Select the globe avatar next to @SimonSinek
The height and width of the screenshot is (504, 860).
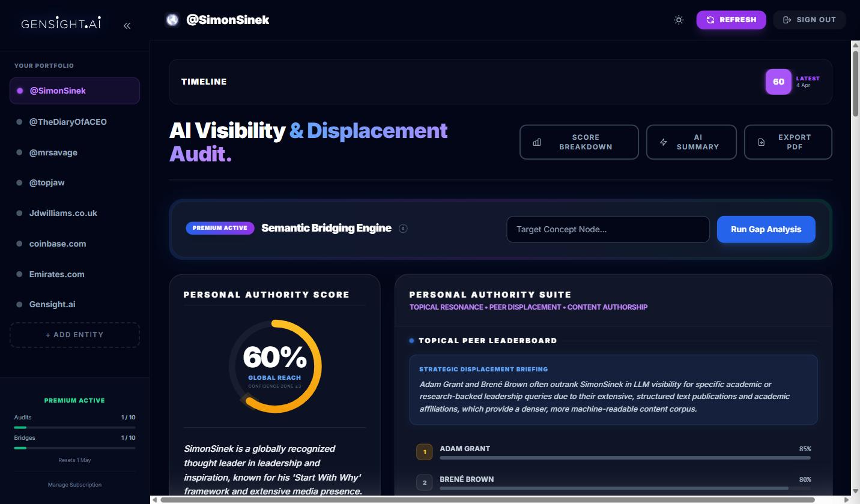coord(172,19)
